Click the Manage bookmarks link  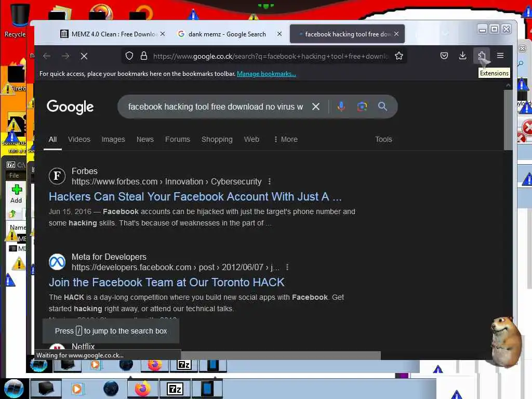pos(267,74)
